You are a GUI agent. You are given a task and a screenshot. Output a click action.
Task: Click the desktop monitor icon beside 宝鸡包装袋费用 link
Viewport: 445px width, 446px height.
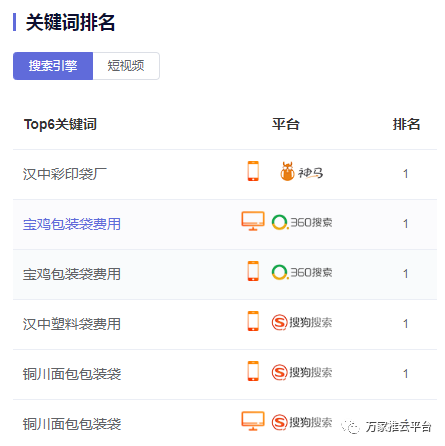tap(253, 221)
